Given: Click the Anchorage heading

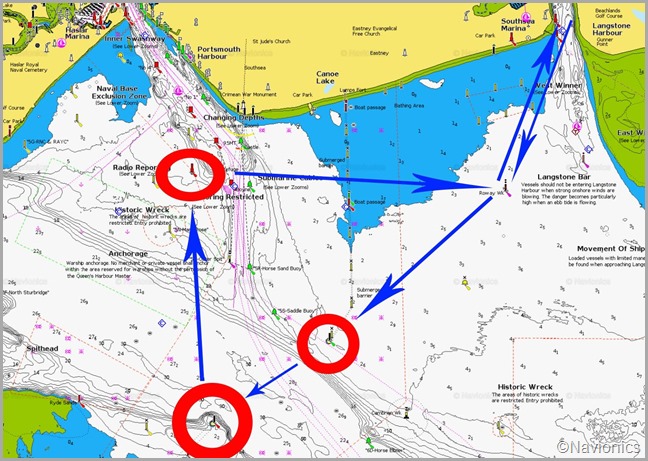Looking at the screenshot, I should tap(128, 254).
